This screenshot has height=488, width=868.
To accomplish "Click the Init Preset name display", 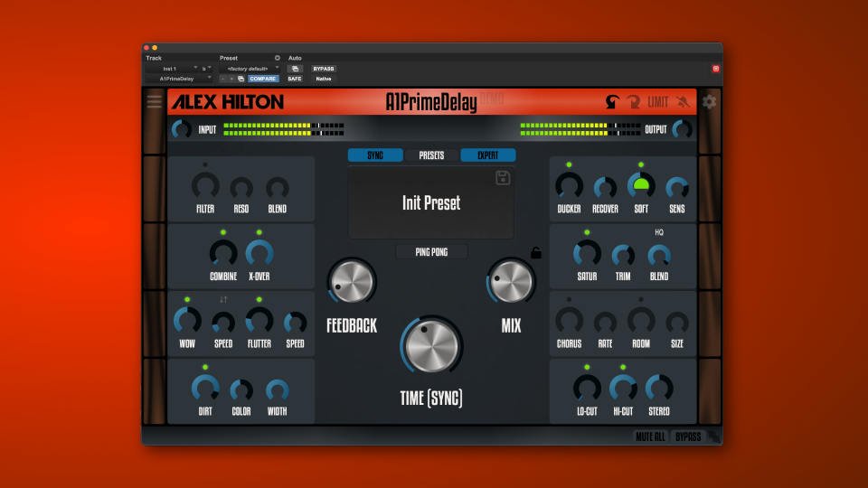I will [431, 203].
